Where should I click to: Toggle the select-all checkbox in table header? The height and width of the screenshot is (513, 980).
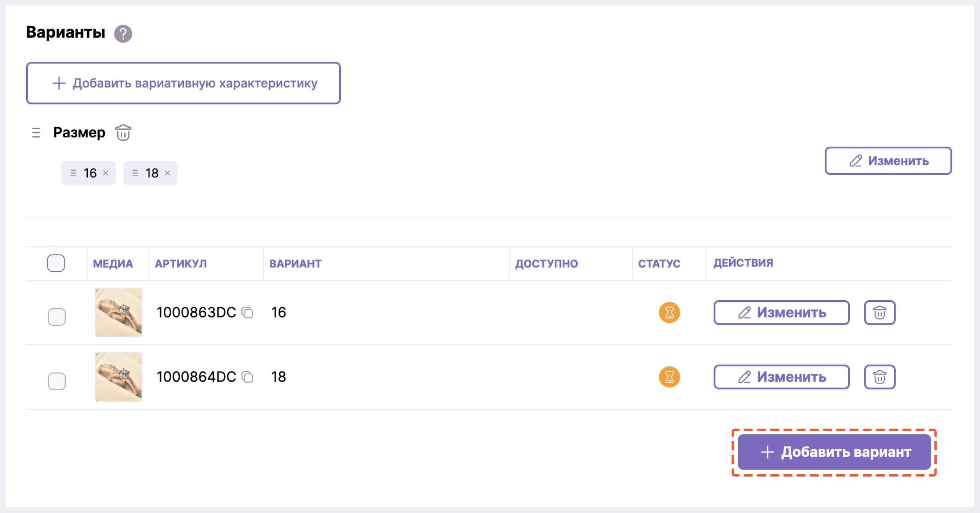coord(56,263)
